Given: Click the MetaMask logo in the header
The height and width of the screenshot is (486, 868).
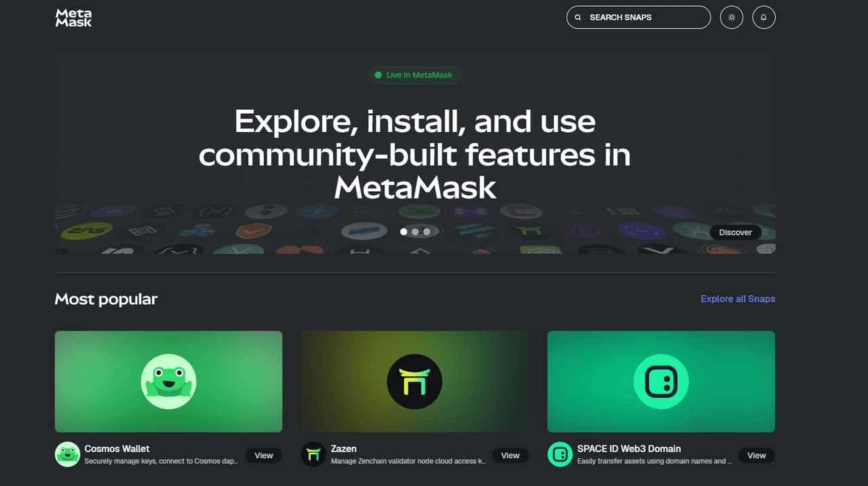Looking at the screenshot, I should point(73,18).
